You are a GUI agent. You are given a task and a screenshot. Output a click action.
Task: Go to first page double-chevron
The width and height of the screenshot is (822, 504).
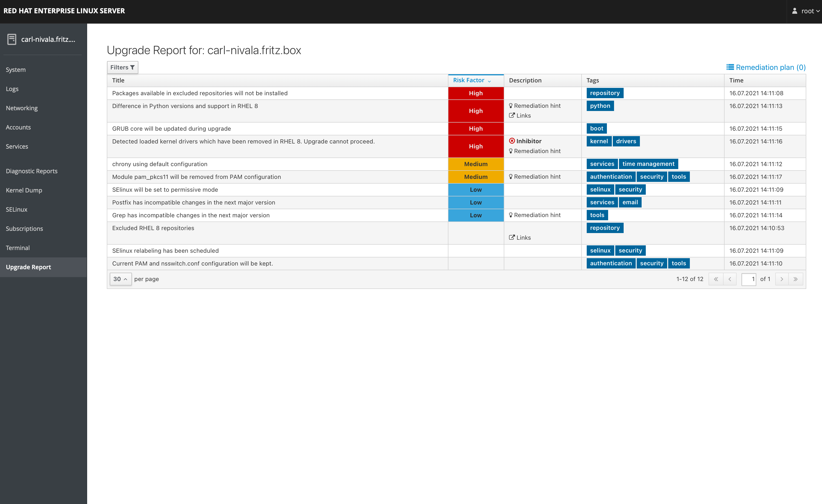click(716, 279)
